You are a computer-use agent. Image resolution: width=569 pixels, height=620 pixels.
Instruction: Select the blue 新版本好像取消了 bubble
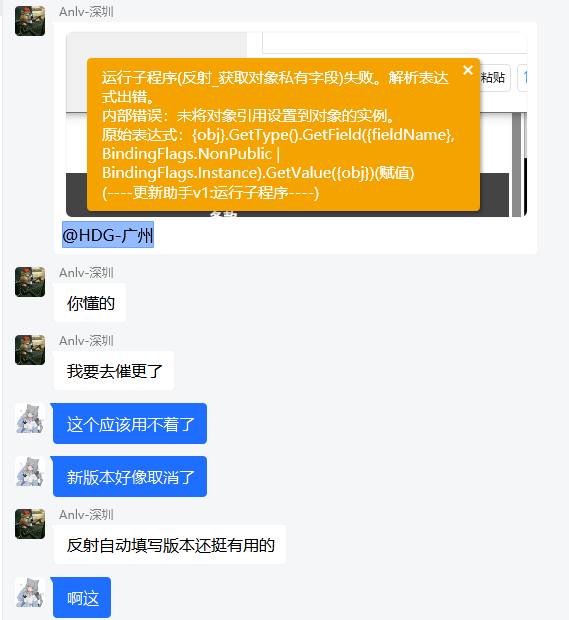(x=130, y=476)
